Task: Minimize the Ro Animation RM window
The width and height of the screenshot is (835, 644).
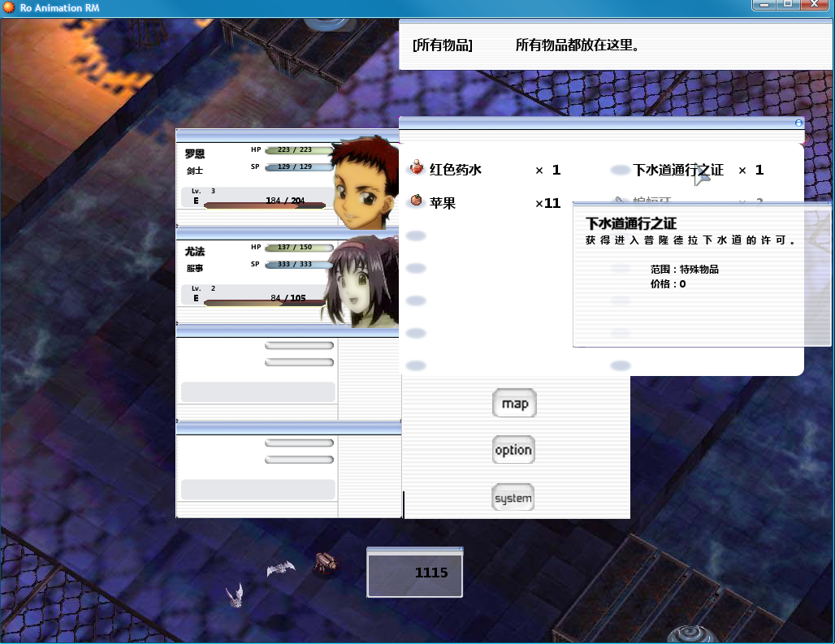Action: point(764,5)
